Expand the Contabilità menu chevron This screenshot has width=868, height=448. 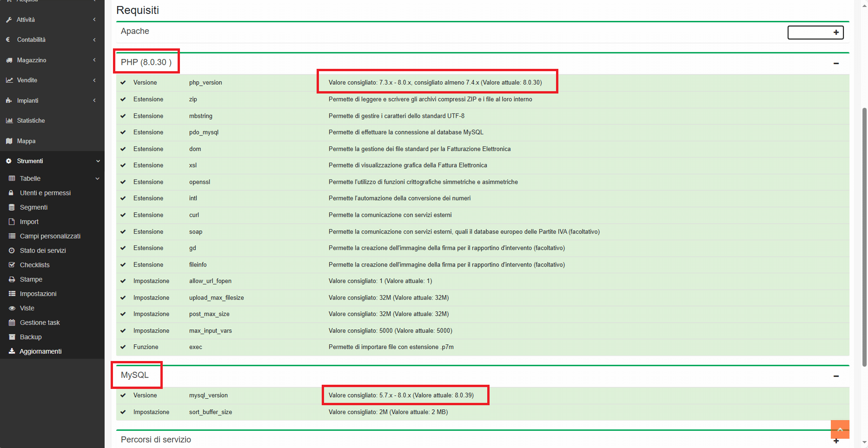pyautogui.click(x=94, y=40)
